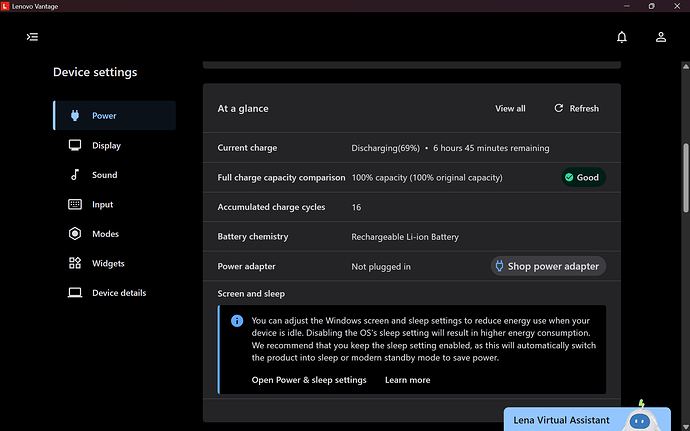Collapse the sidebar navigation menu icon

pyautogui.click(x=32, y=37)
